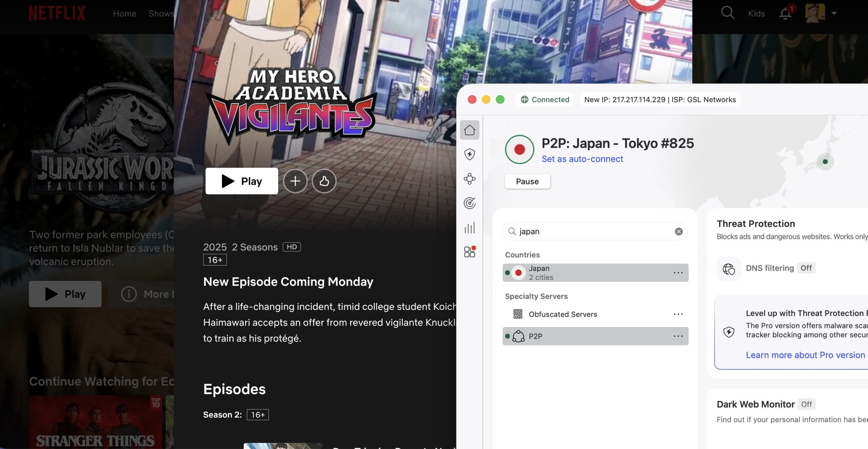The width and height of the screenshot is (868, 449).
Task: Open Japan server options via three dots
Action: [678, 272]
